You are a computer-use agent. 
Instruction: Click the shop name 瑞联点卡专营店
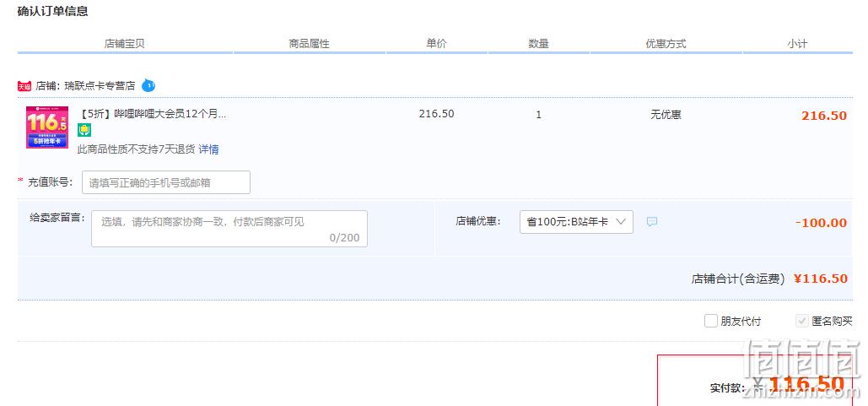(x=100, y=86)
